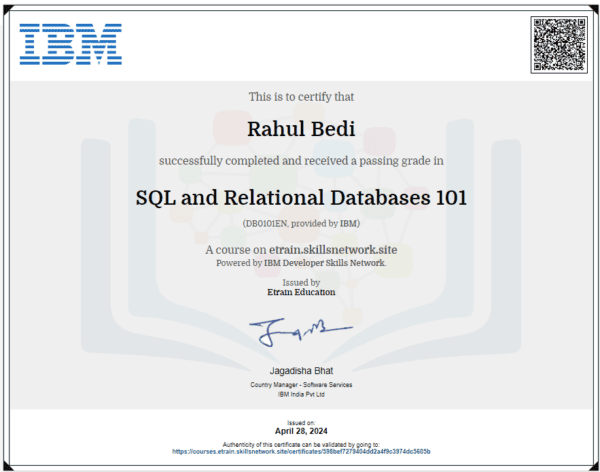Click the Country Manager - Software Services title
This screenshot has height=472, width=600.
(300, 385)
